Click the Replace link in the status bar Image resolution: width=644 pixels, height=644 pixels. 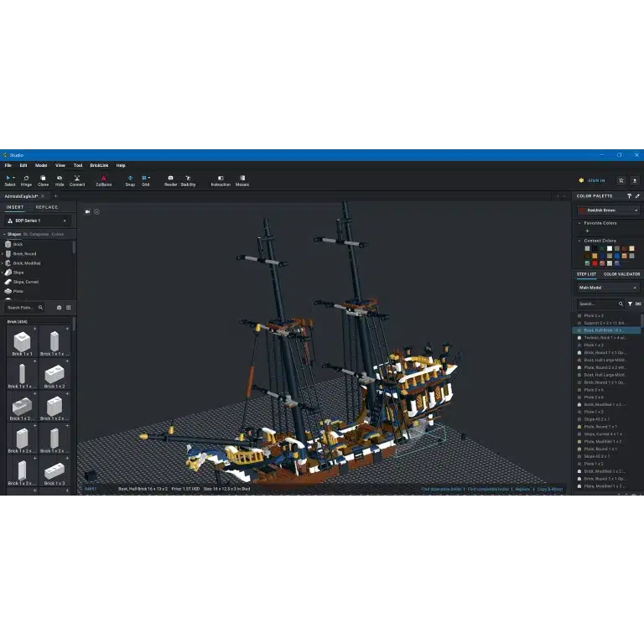pyautogui.click(x=522, y=490)
